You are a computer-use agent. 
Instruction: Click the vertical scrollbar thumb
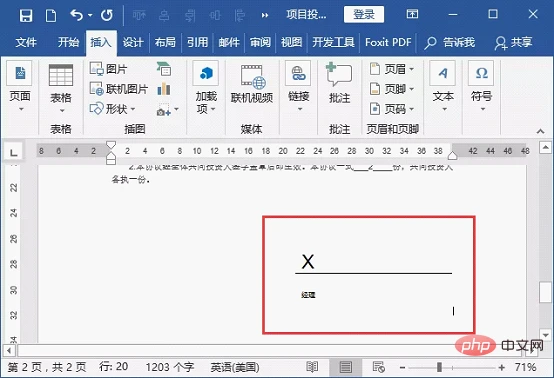(546, 292)
